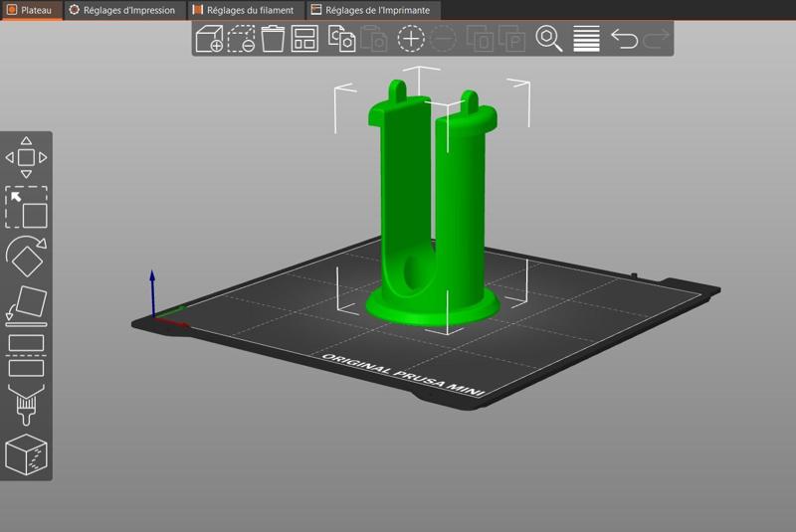
Task: Click the trash can Delete all icon
Action: [x=273, y=40]
